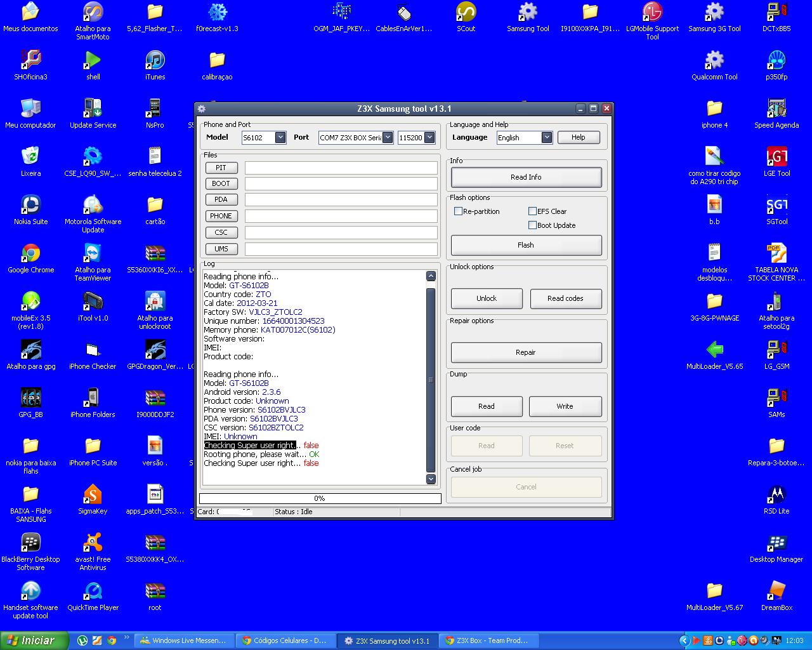Click the Unlock button
812x650 pixels.
coord(487,298)
